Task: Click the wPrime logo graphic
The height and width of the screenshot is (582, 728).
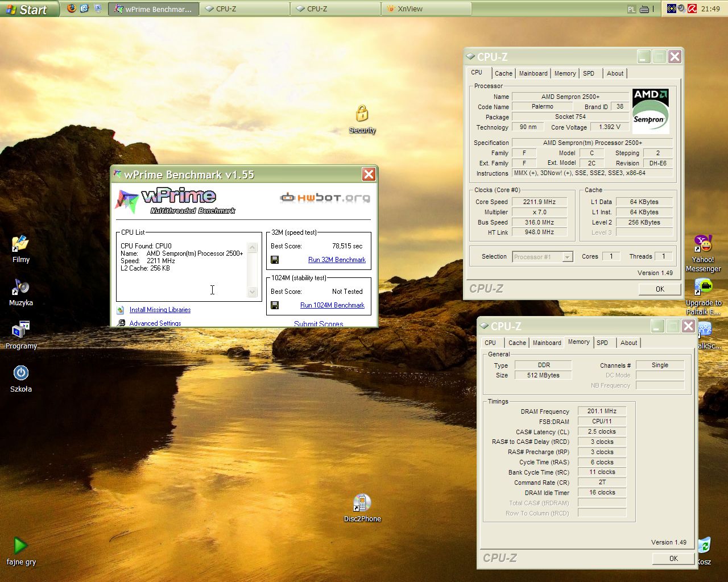Action: click(x=176, y=201)
